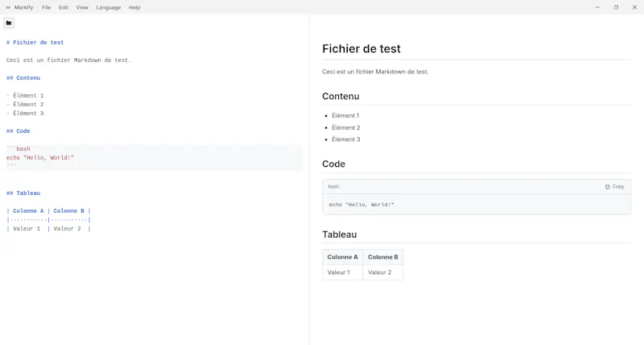
Task: Click the 'Colonne B' table header in the preview
Action: tap(383, 257)
